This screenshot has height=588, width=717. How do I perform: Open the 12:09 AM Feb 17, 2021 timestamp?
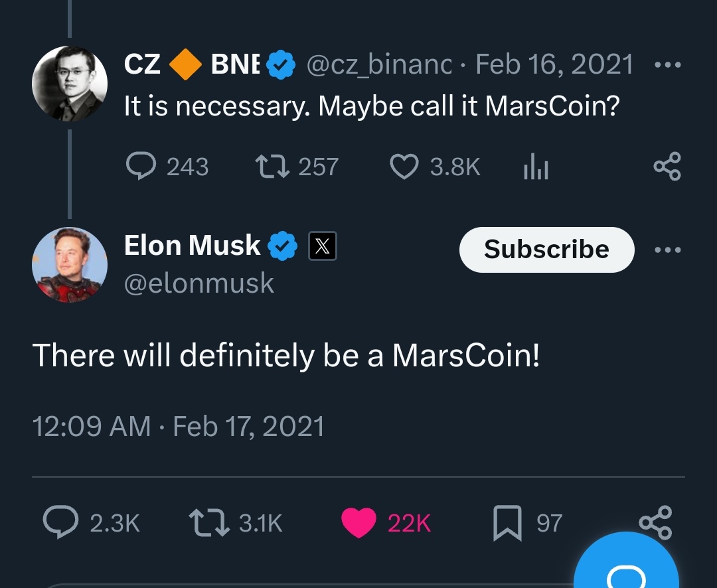pyautogui.click(x=178, y=426)
